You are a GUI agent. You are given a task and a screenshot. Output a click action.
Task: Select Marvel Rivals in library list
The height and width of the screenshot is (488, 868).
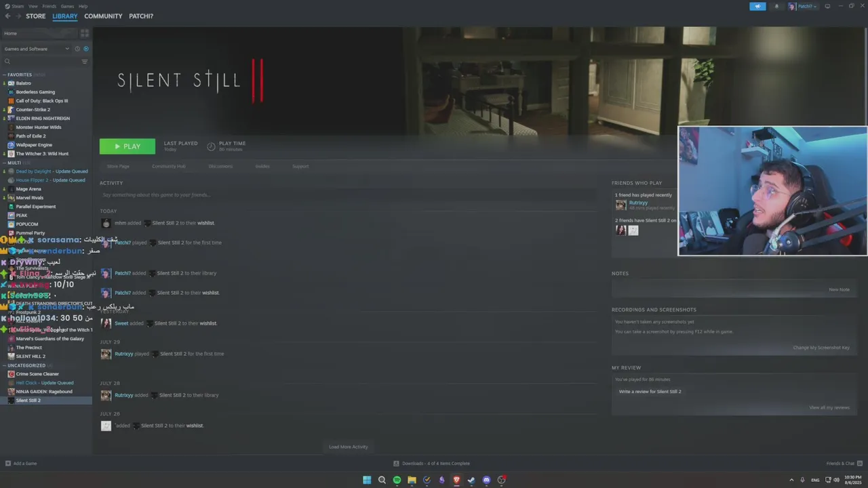pos(29,198)
